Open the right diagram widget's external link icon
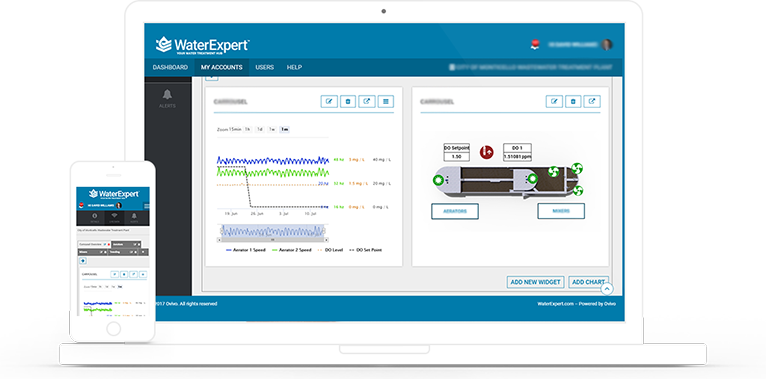 (592, 102)
